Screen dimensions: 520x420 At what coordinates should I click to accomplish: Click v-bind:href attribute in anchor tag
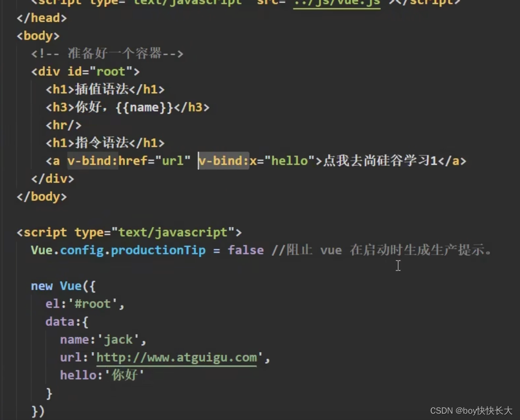coord(107,161)
